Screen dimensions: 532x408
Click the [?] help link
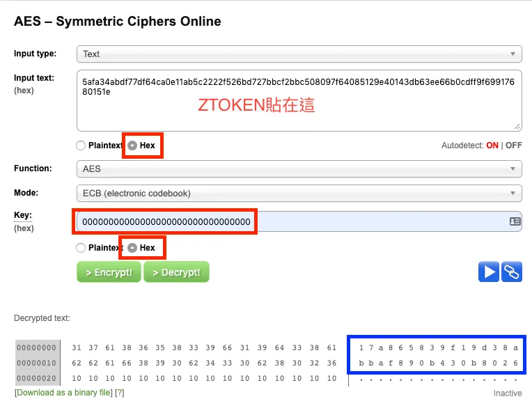coord(120,393)
